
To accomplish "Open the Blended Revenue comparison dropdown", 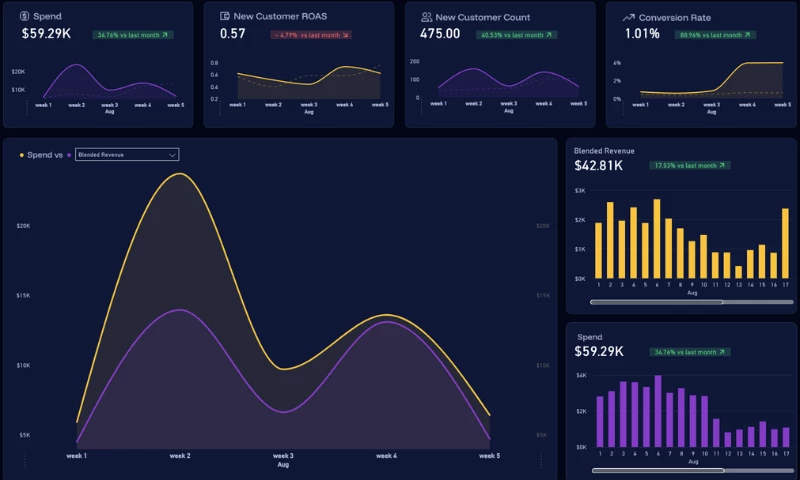I will [127, 155].
